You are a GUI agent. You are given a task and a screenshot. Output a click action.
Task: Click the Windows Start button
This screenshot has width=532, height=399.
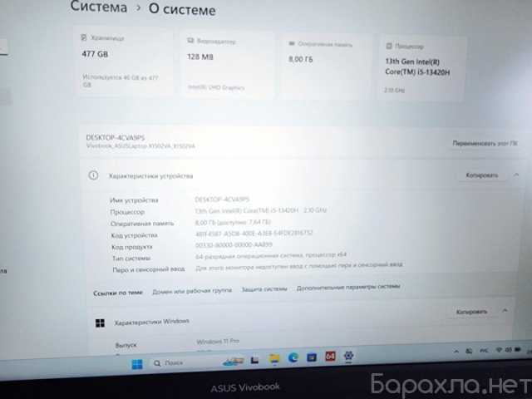[x=136, y=363]
